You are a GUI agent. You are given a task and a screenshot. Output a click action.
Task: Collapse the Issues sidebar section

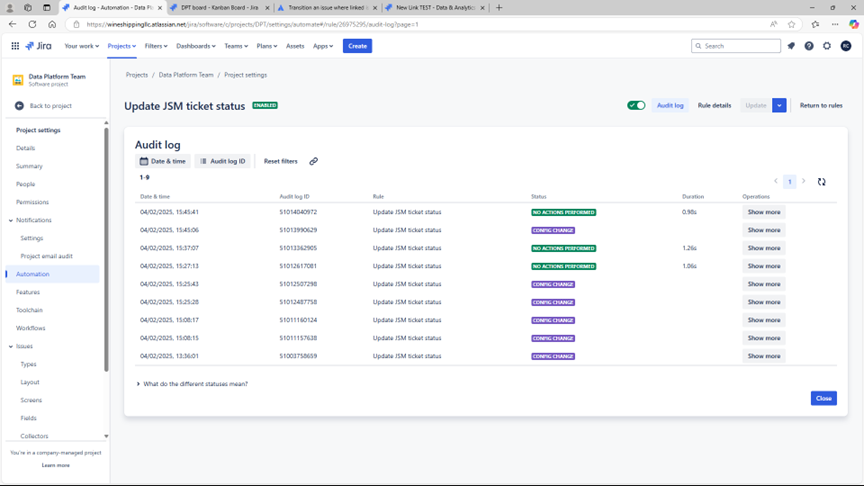pos(11,347)
